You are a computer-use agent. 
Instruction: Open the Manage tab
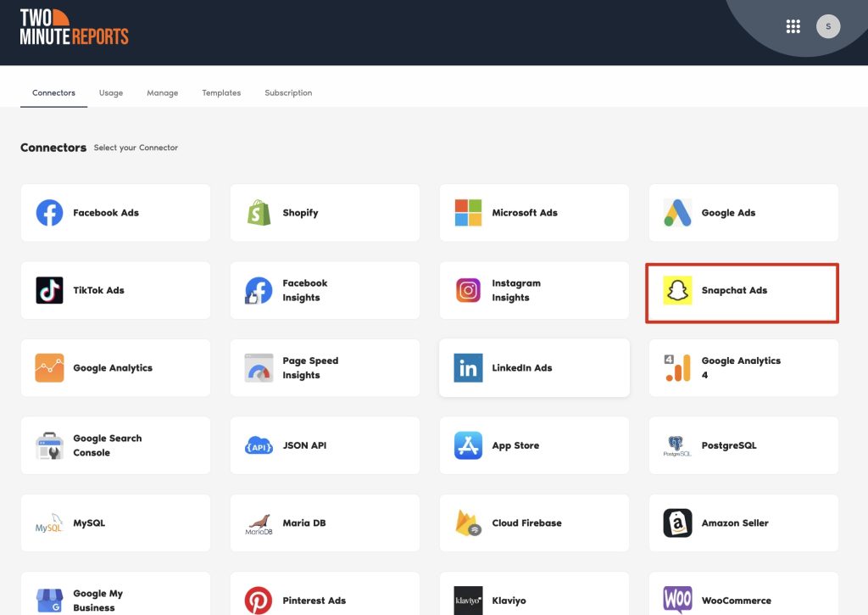[x=162, y=93]
